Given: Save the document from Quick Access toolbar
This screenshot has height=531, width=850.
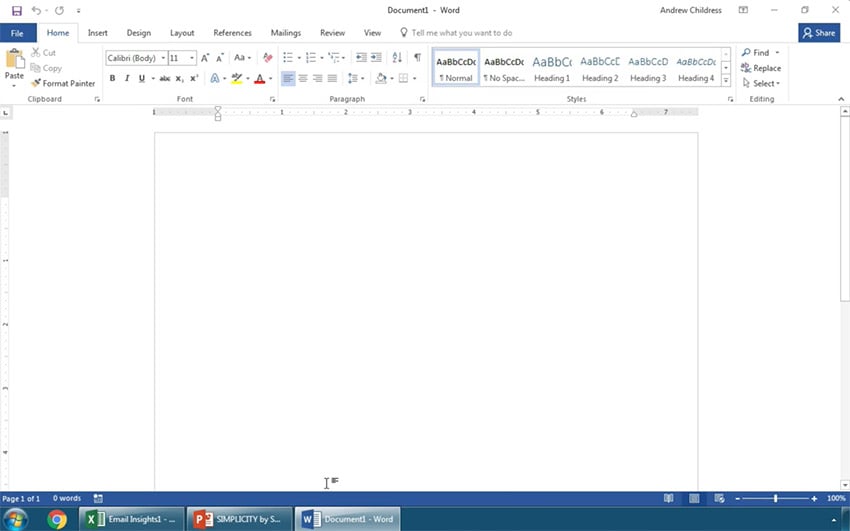Looking at the screenshot, I should (16, 10).
